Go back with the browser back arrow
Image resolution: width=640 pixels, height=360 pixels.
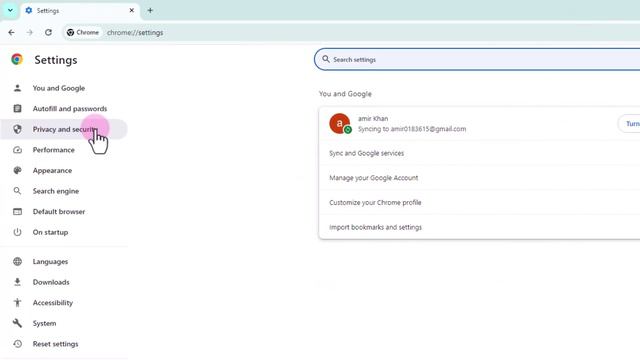(11, 32)
